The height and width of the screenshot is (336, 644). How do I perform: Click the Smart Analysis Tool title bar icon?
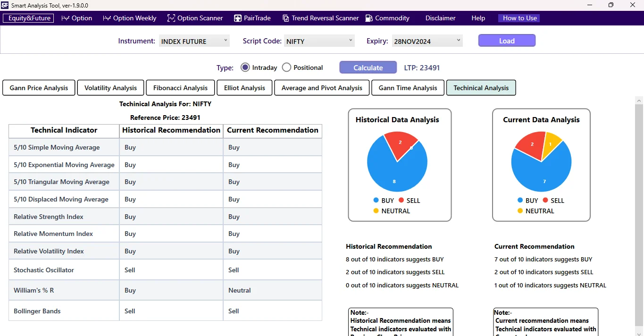point(5,5)
